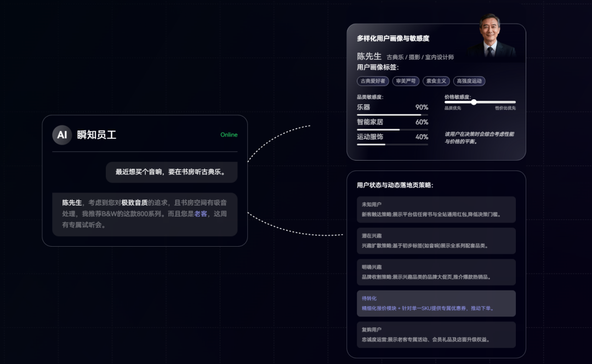The height and width of the screenshot is (364, 592).
Task: Click the 多样化用户画像与敏感度 heading
Action: pyautogui.click(x=393, y=38)
